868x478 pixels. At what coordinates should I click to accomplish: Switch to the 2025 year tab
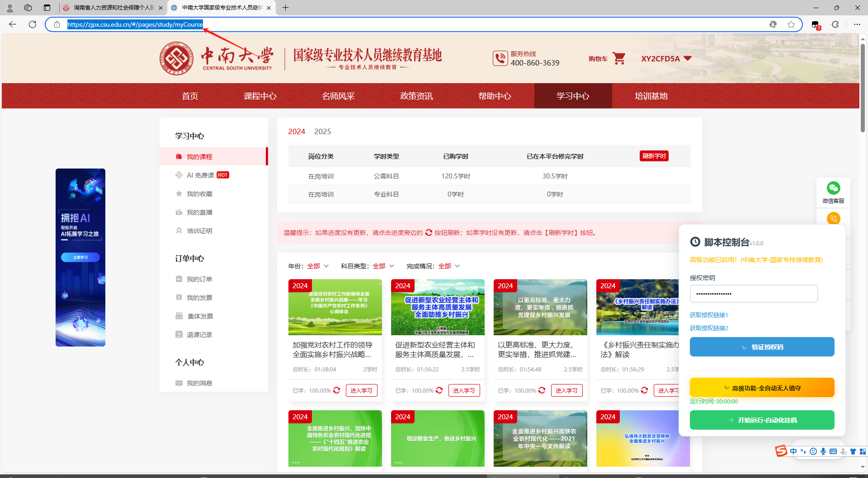(322, 131)
